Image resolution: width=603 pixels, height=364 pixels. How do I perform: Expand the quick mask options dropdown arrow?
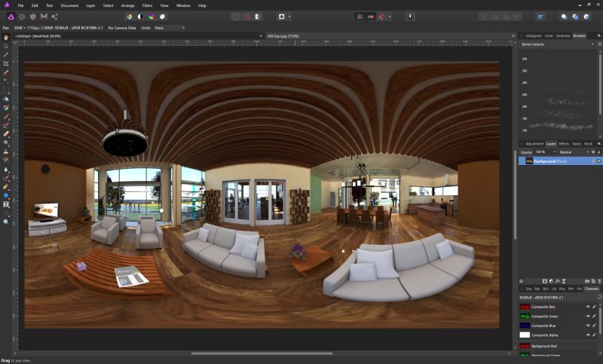point(289,17)
